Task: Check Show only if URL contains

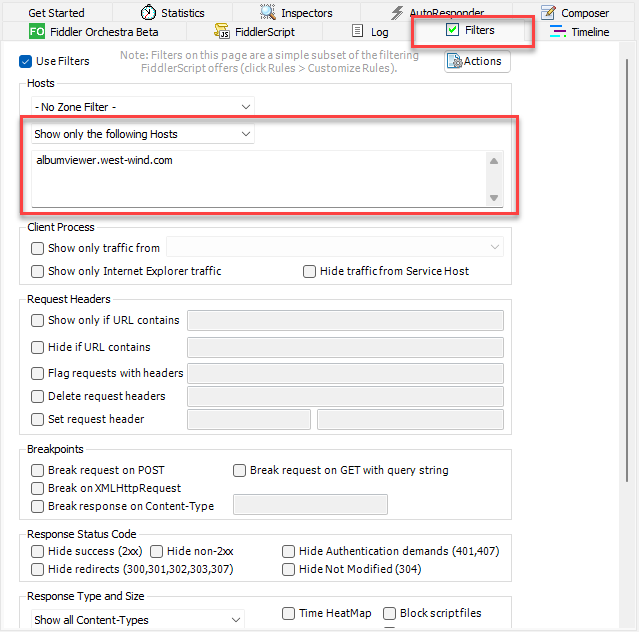Action: click(x=37, y=320)
